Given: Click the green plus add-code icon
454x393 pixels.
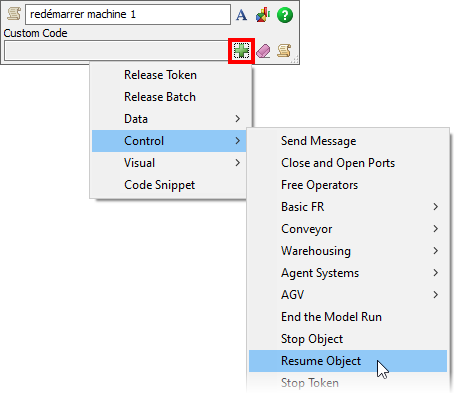Looking at the screenshot, I should pyautogui.click(x=241, y=51).
